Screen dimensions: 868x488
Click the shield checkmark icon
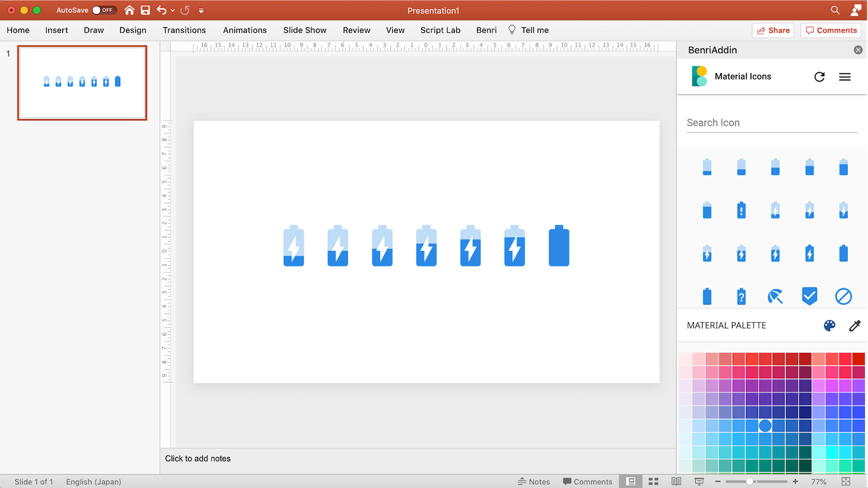pos(809,296)
